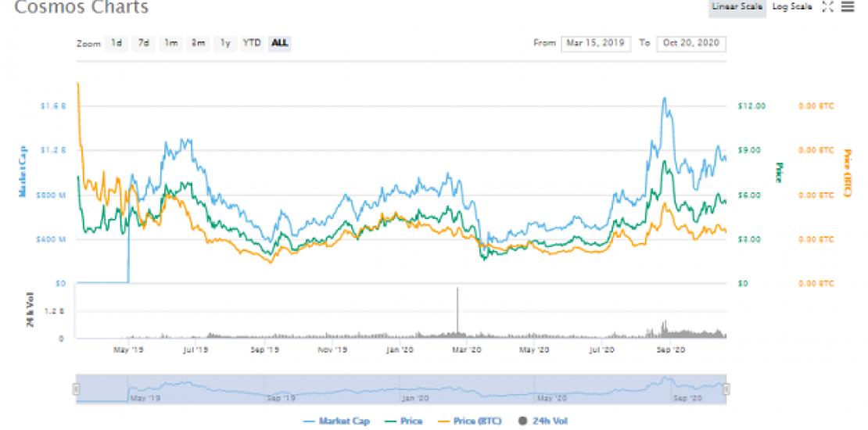The image size is (868, 430).
Task: Select YTD zoom range
Action: tap(252, 43)
